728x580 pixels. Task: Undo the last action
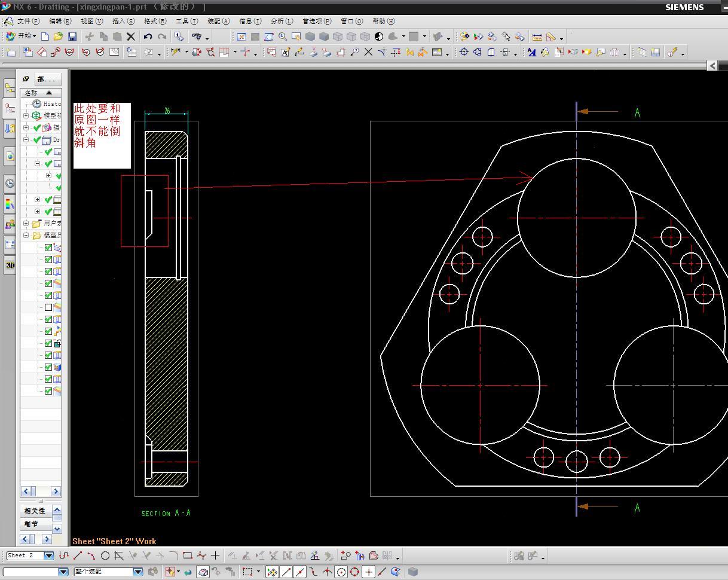point(148,36)
